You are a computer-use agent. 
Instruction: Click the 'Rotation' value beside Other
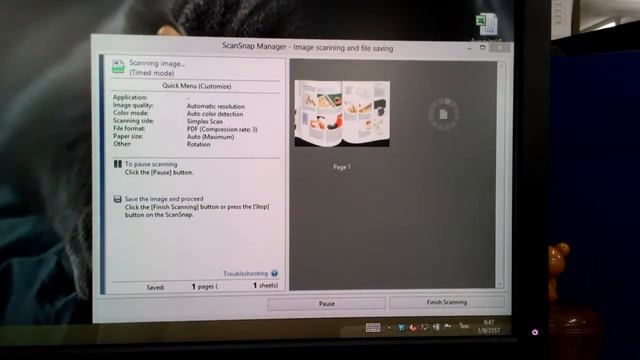click(198, 144)
